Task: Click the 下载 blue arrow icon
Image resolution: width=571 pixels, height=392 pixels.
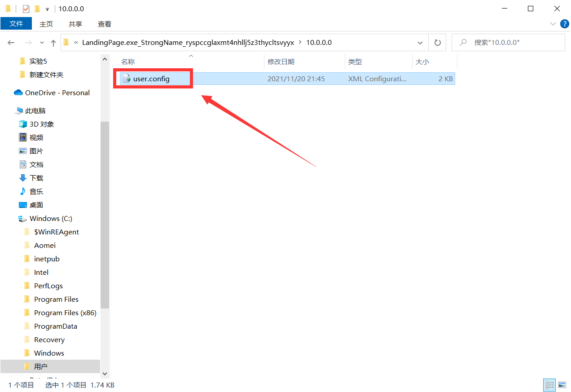Action: 23,178
